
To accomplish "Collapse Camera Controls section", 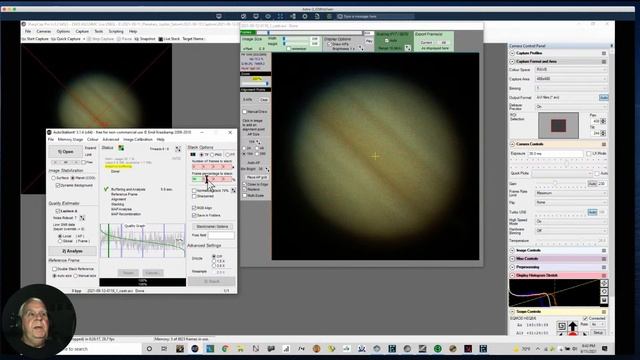I will pyautogui.click(x=512, y=144).
